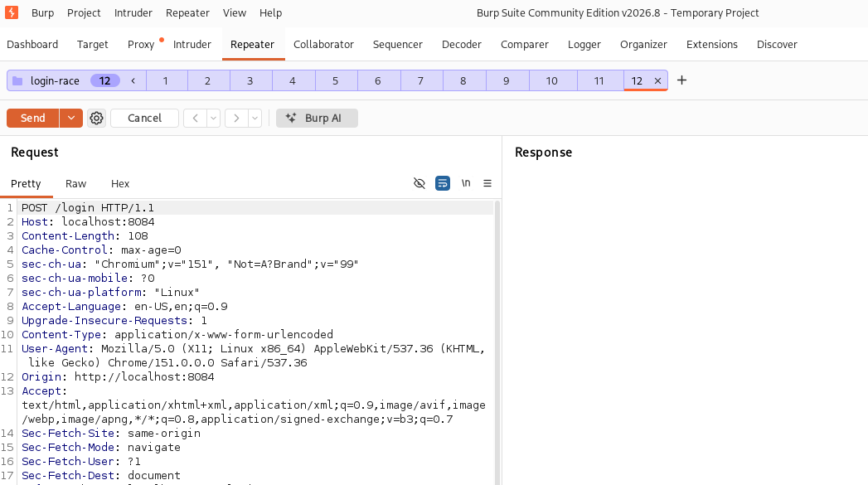Select the login-race group tab

coord(55,81)
